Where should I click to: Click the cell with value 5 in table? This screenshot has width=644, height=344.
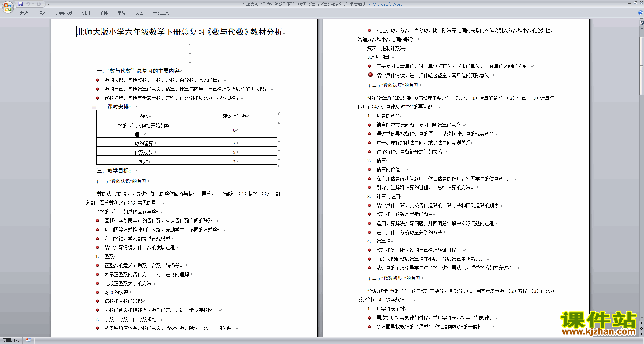(229, 151)
